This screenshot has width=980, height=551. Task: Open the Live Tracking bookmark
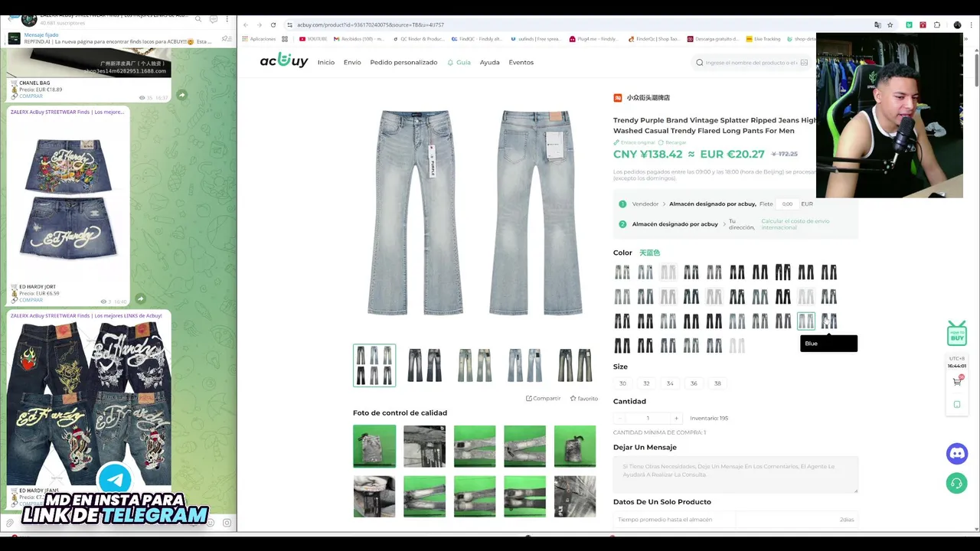[763, 39]
